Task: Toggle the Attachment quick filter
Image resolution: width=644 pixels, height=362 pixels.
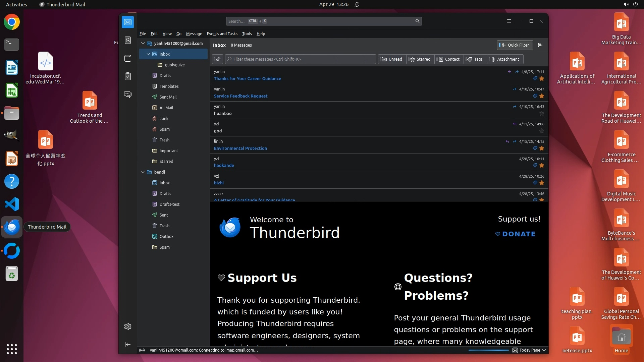Action: pyautogui.click(x=505, y=59)
